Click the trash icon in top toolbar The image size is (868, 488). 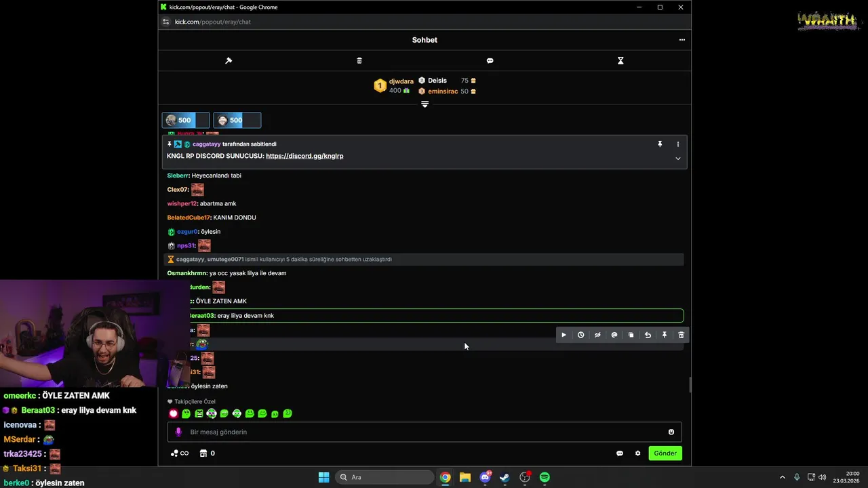[359, 61]
